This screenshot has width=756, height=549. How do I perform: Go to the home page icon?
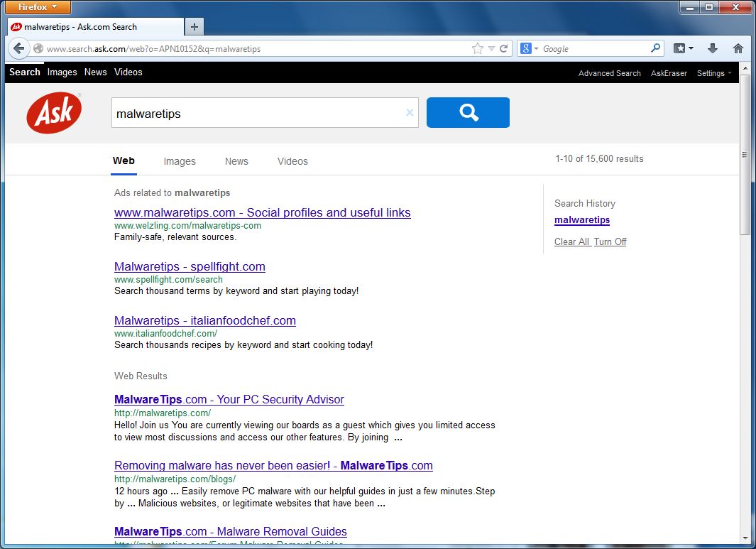[x=738, y=48]
